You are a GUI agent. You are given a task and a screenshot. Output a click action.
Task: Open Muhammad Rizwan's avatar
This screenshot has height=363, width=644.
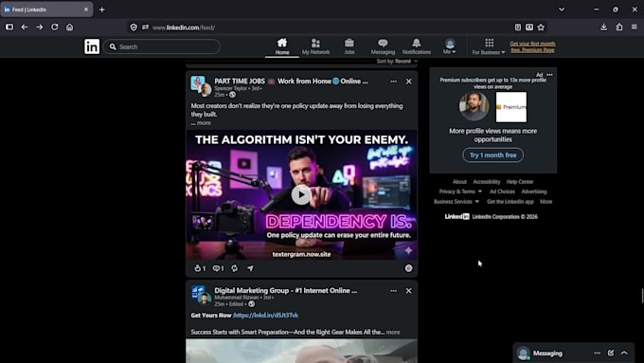pos(205,299)
